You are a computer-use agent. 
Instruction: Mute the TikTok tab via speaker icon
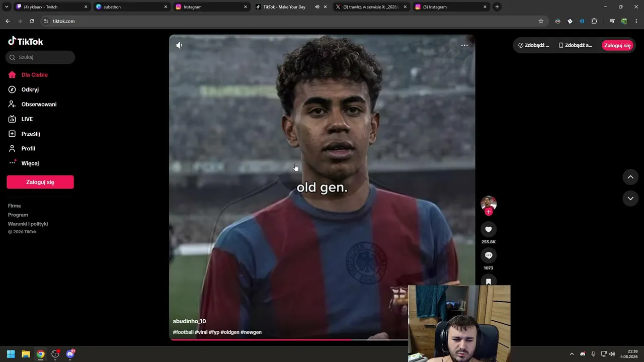coord(317,7)
